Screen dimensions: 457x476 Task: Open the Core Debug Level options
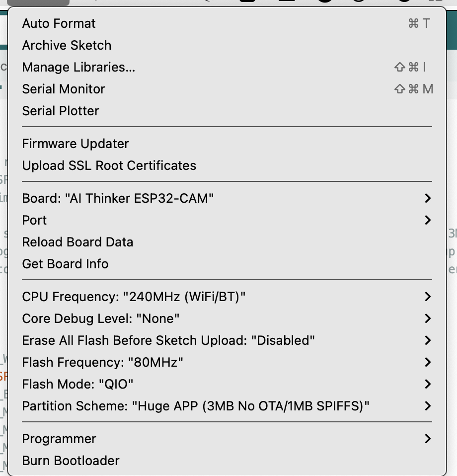click(x=100, y=318)
